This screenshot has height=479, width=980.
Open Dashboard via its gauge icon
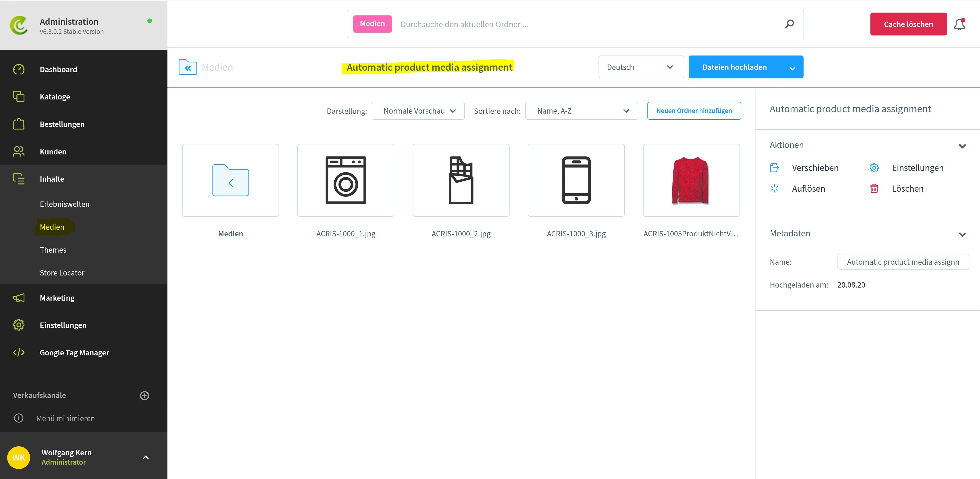pyautogui.click(x=19, y=69)
